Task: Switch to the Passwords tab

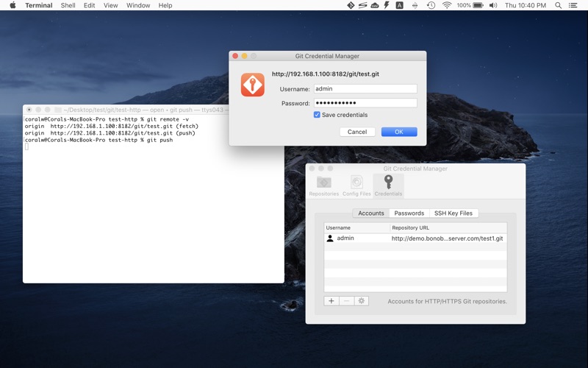Action: coord(409,213)
